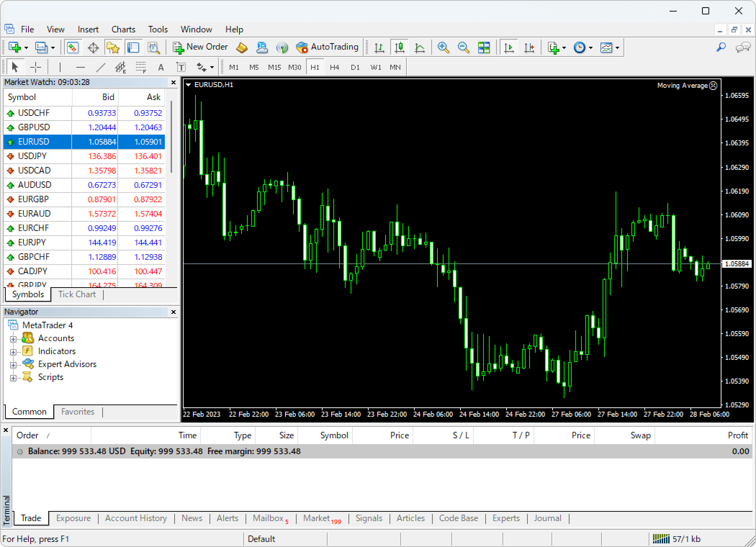Click the New Order button
Viewport: 756px width, 547px height.
click(x=200, y=47)
